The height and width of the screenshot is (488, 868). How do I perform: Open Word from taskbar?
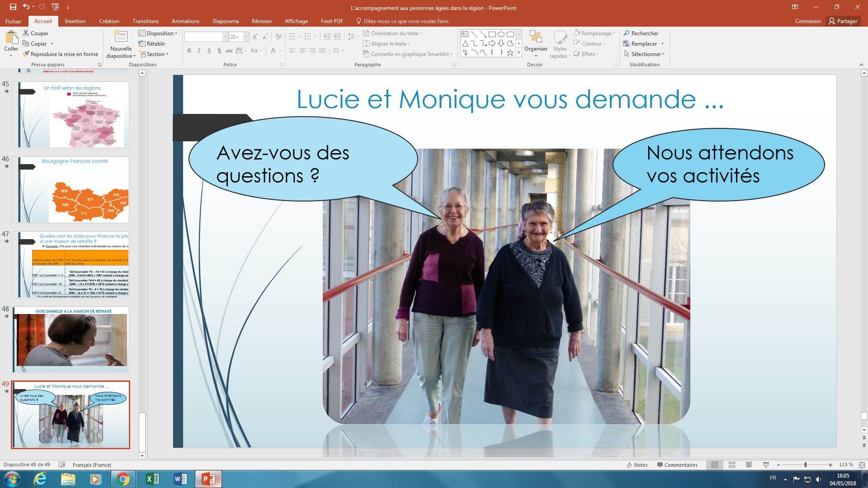click(x=180, y=479)
